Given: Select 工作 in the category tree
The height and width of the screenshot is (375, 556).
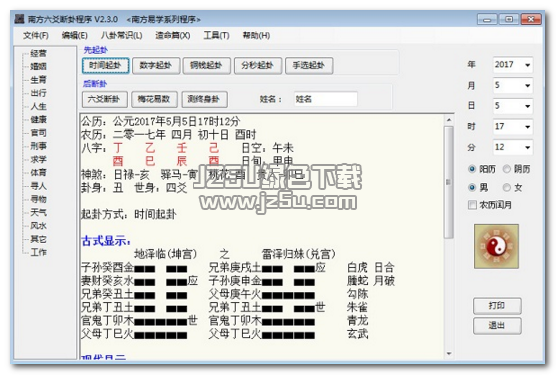Looking at the screenshot, I should [x=38, y=252].
